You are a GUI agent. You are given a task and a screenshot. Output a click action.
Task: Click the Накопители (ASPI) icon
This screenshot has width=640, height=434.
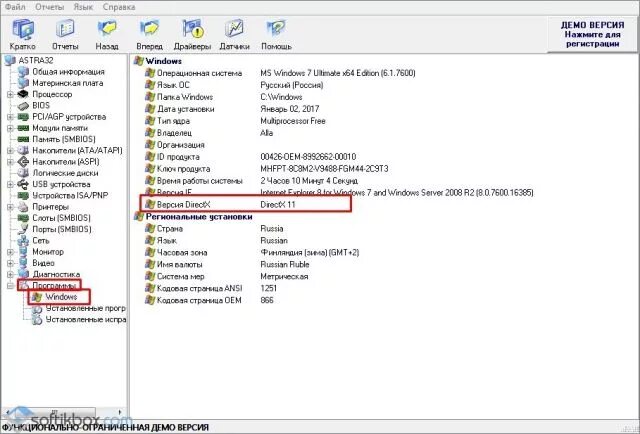(23, 162)
